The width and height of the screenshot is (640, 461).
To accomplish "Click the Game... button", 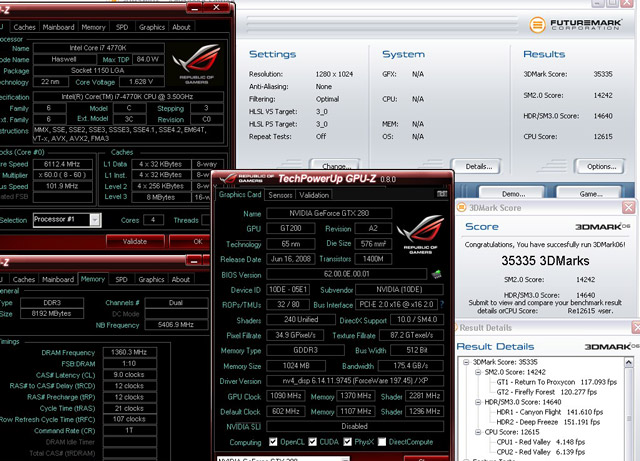I will pyautogui.click(x=589, y=192).
